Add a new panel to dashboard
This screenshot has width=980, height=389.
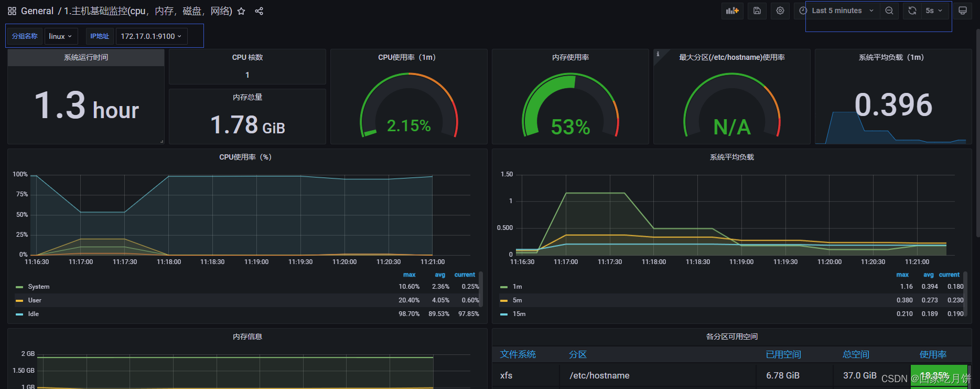click(x=732, y=10)
